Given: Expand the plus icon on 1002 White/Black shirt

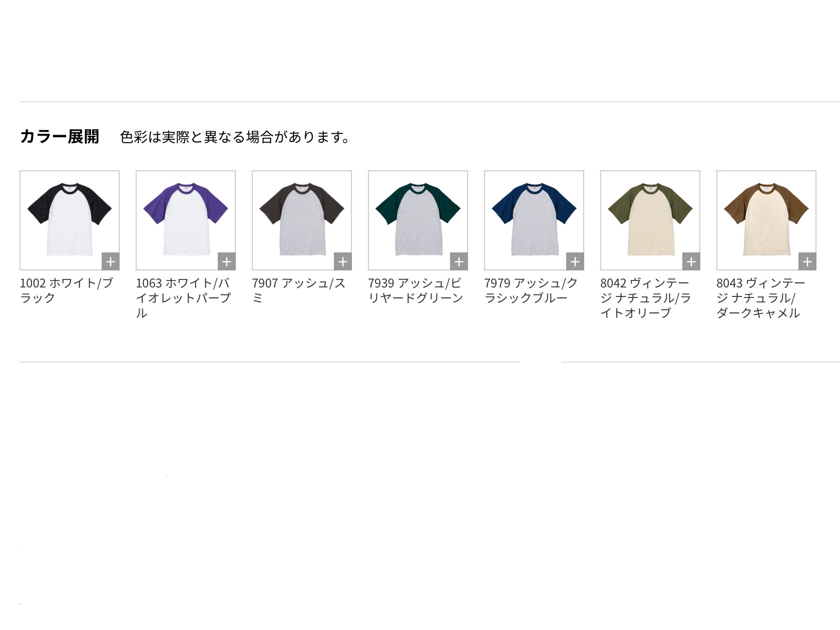Looking at the screenshot, I should tap(110, 261).
